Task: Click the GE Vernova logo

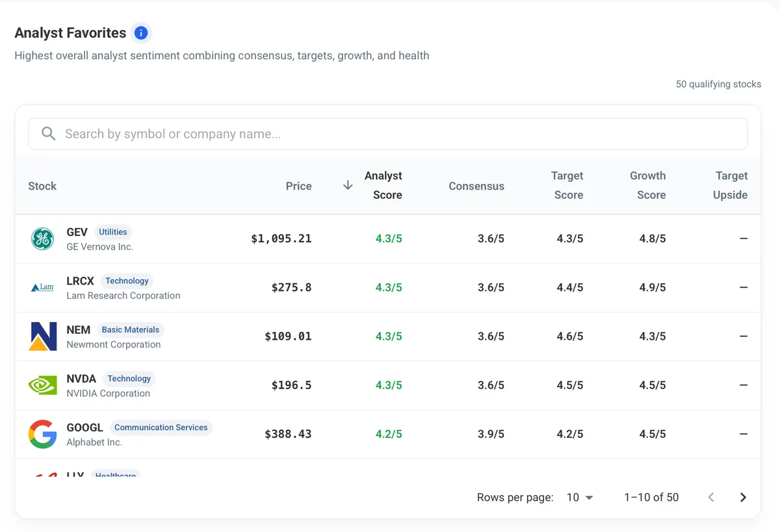Action: 43,239
